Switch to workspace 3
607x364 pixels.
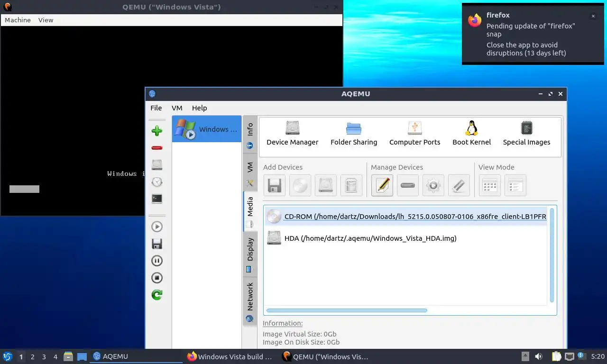(x=44, y=357)
